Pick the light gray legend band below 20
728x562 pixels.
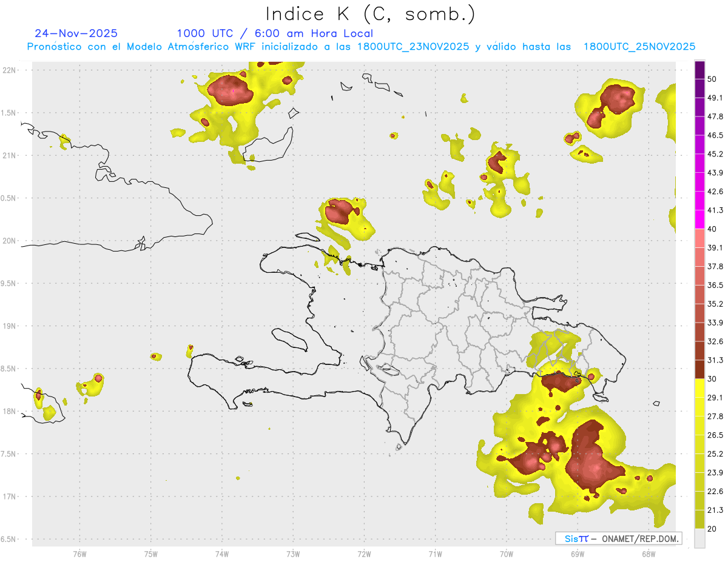coord(699,538)
